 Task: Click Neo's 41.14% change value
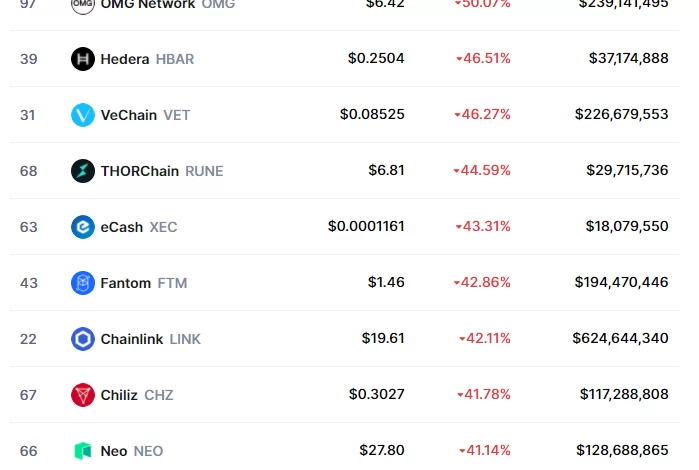(489, 451)
